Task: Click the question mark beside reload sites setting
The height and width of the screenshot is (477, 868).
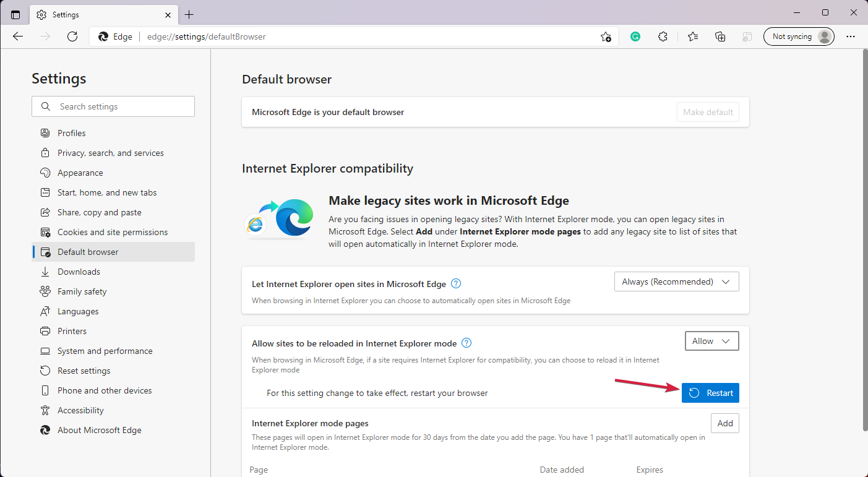Action: click(x=466, y=342)
